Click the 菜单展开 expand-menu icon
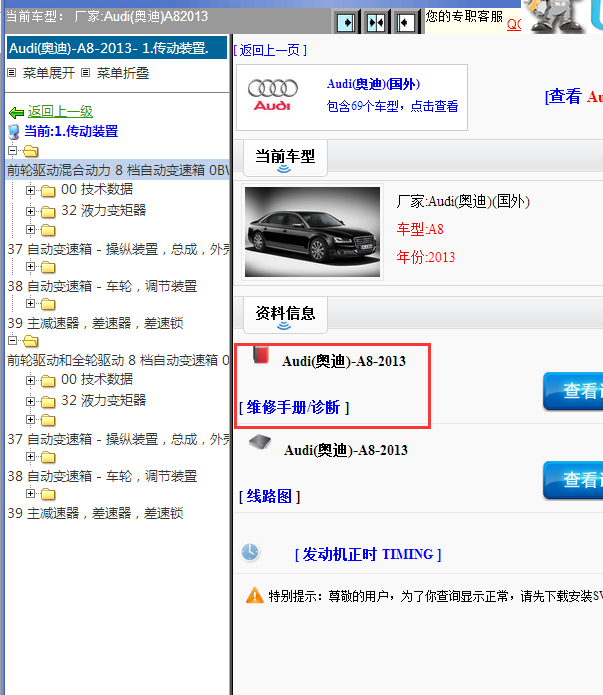 tap(12, 73)
